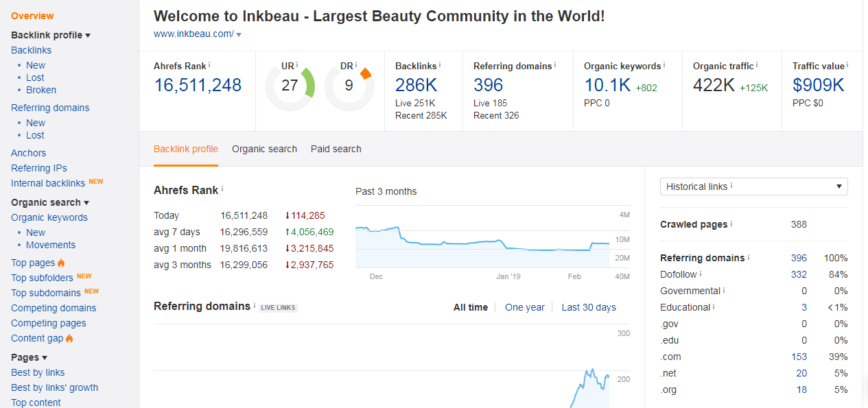Open the Historical links dropdown

click(753, 187)
